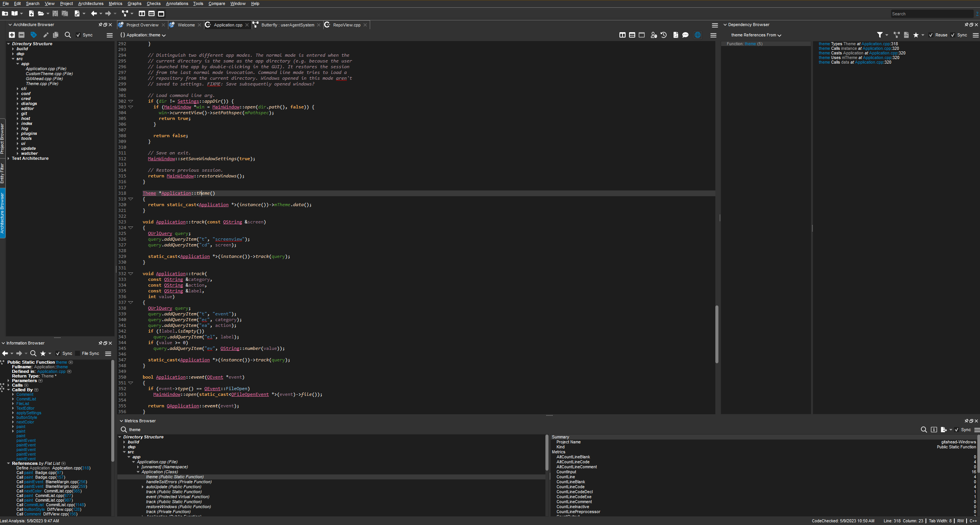The height and width of the screenshot is (525, 980).
Task: Click the top Search input field
Action: tap(932, 14)
